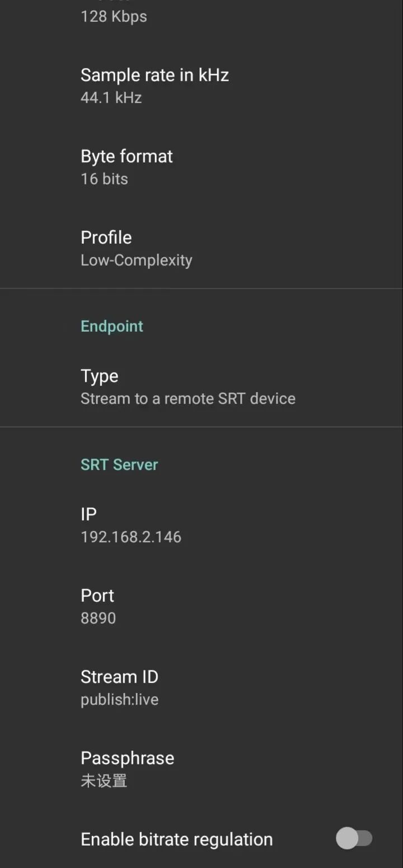Click the 192.168.2.146 address value
403x868 pixels.
131,537
